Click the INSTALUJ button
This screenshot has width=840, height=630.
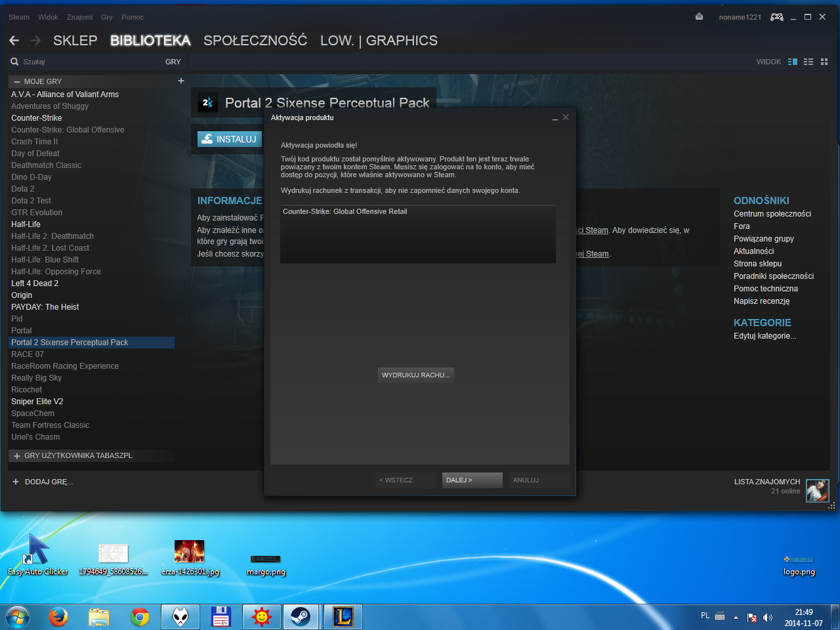point(230,139)
